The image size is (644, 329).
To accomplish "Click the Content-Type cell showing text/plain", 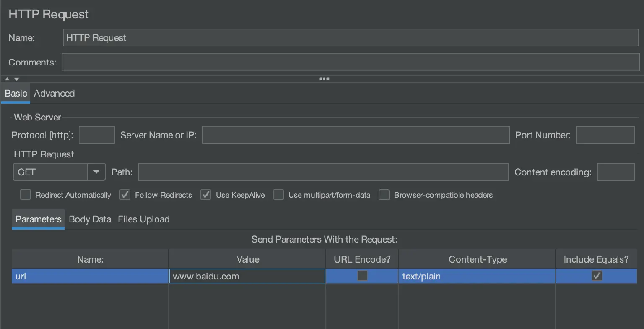I will (477, 276).
